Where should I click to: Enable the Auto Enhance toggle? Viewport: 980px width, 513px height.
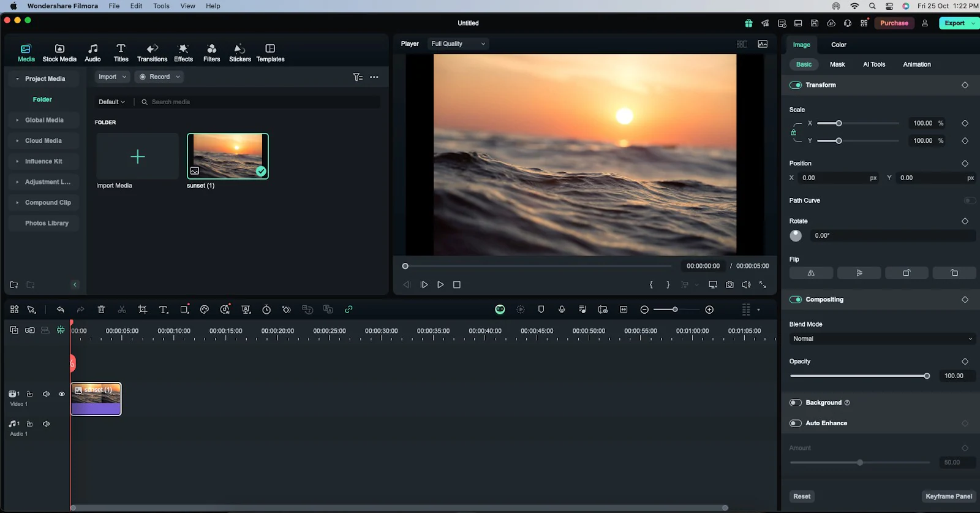click(x=796, y=424)
